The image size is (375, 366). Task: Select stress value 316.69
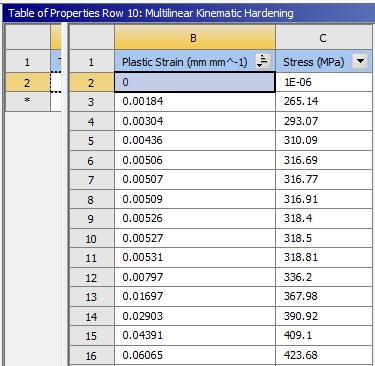(x=324, y=160)
